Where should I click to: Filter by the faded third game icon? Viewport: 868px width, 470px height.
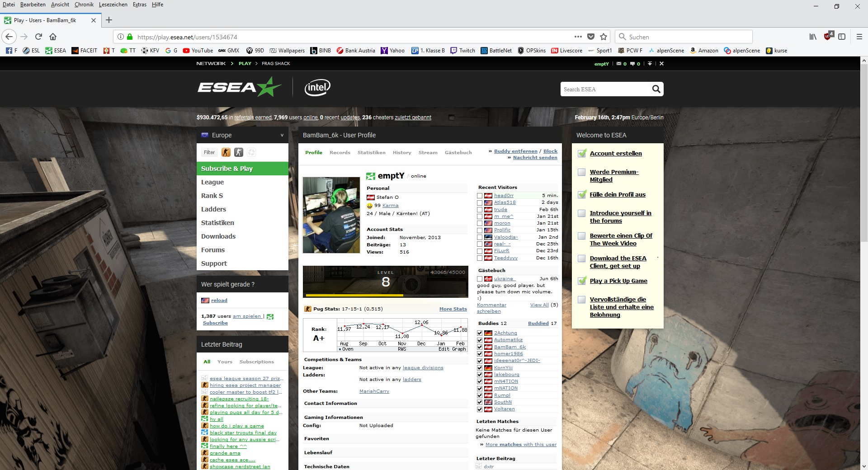(251, 152)
